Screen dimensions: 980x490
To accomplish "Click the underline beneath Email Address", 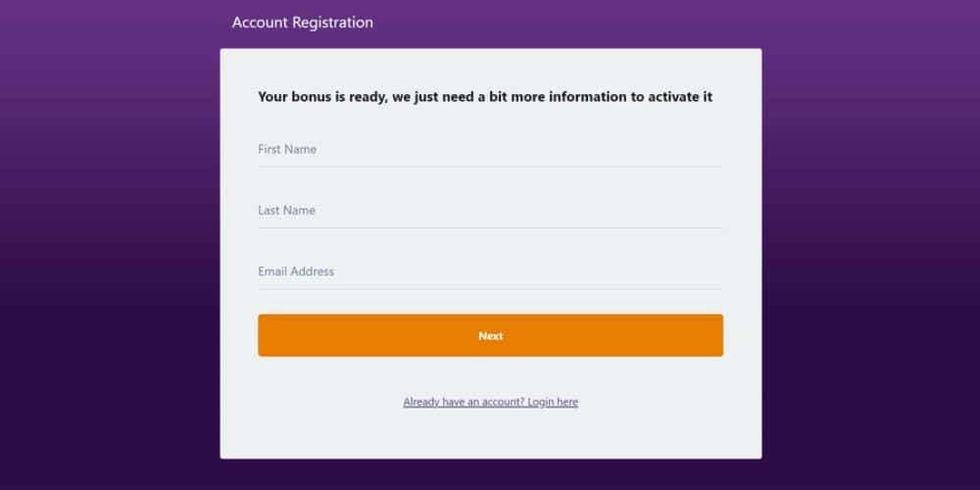I will click(490, 288).
